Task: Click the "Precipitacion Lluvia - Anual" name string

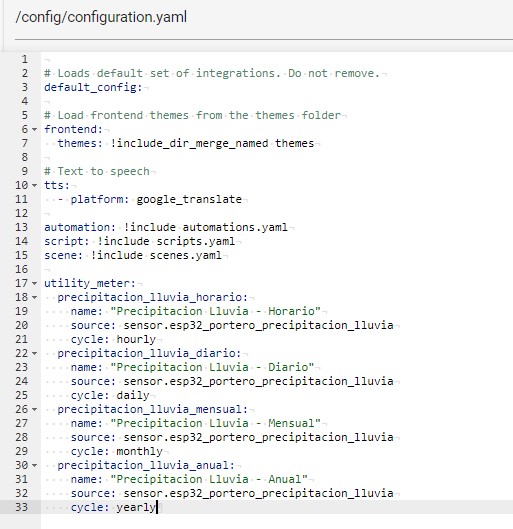Action: tap(209, 479)
